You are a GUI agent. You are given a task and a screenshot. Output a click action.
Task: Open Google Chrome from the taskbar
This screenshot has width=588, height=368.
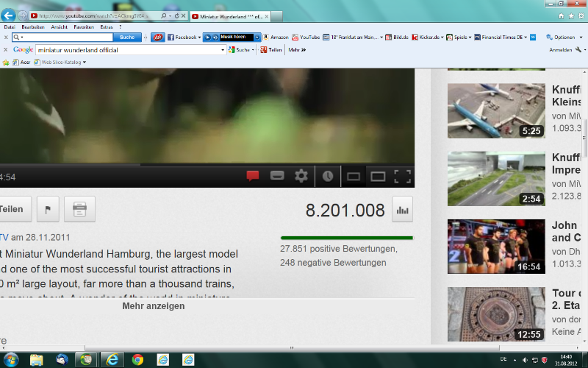click(137, 359)
